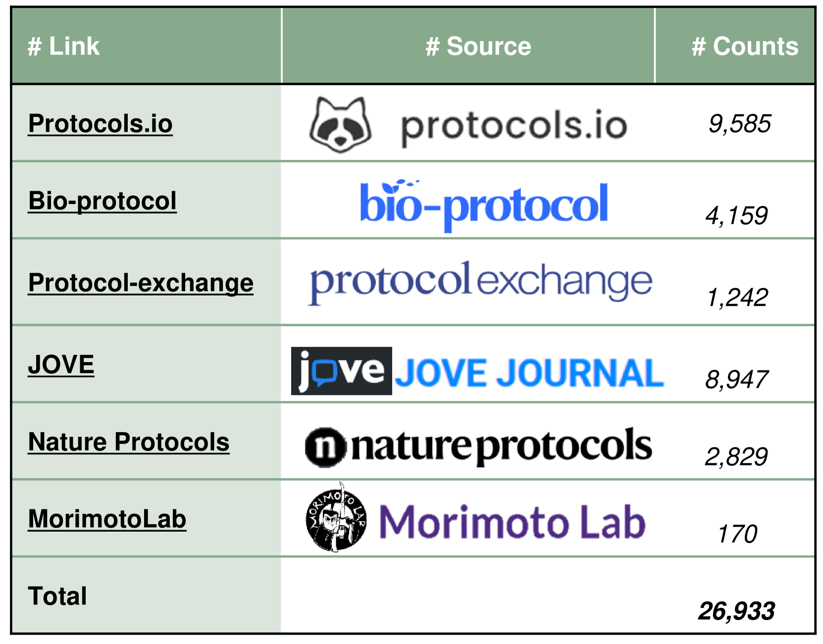The image size is (823, 644).
Task: Click the JOVE JOURNAL blue text
Action: click(529, 373)
